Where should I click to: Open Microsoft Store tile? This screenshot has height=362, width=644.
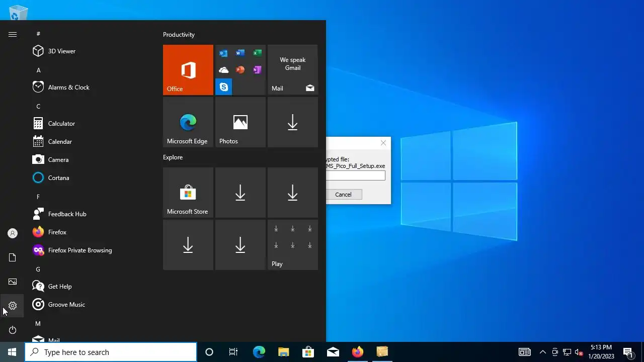pyautogui.click(x=188, y=193)
